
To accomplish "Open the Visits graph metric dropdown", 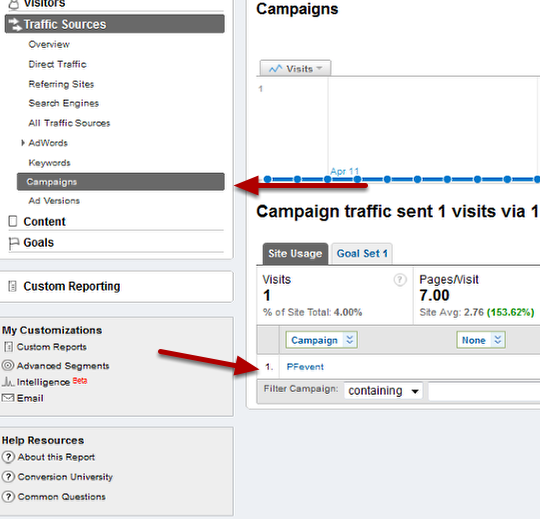I will pos(295,69).
